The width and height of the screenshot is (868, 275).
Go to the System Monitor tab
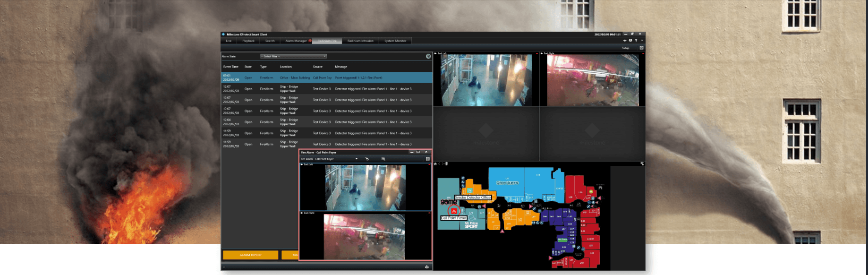tap(395, 41)
